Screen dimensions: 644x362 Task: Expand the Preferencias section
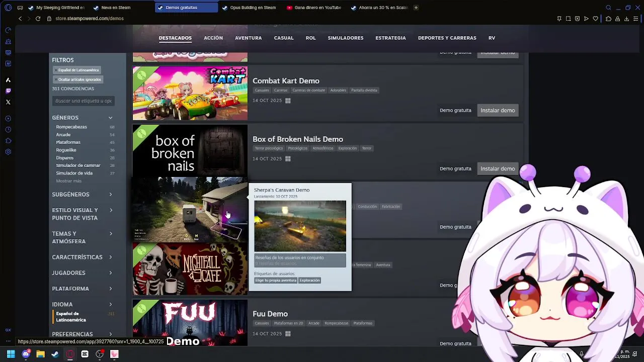pyautogui.click(x=83, y=334)
